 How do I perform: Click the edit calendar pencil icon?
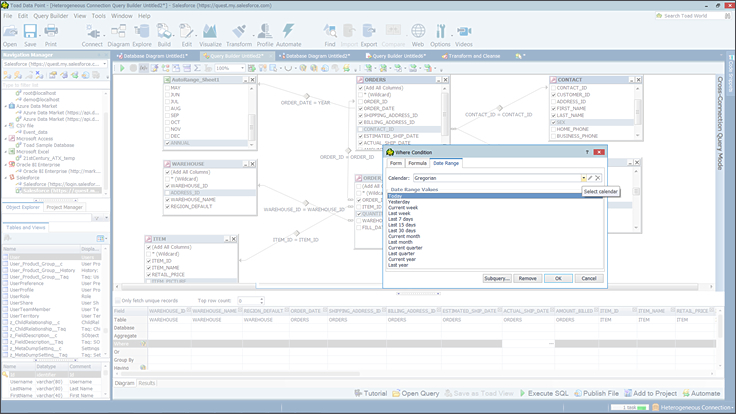(592, 178)
